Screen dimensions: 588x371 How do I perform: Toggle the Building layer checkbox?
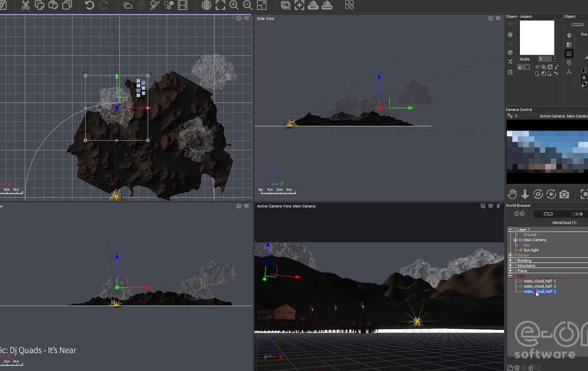point(515,261)
